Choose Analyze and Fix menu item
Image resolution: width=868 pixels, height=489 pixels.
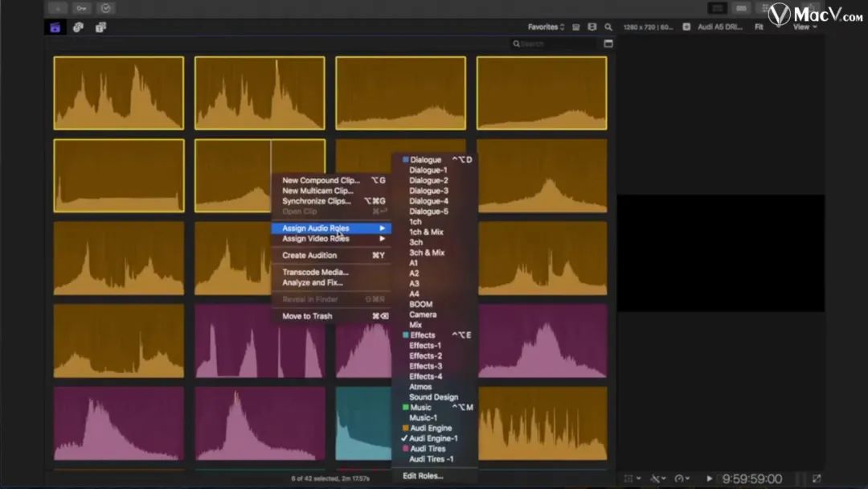332,282
